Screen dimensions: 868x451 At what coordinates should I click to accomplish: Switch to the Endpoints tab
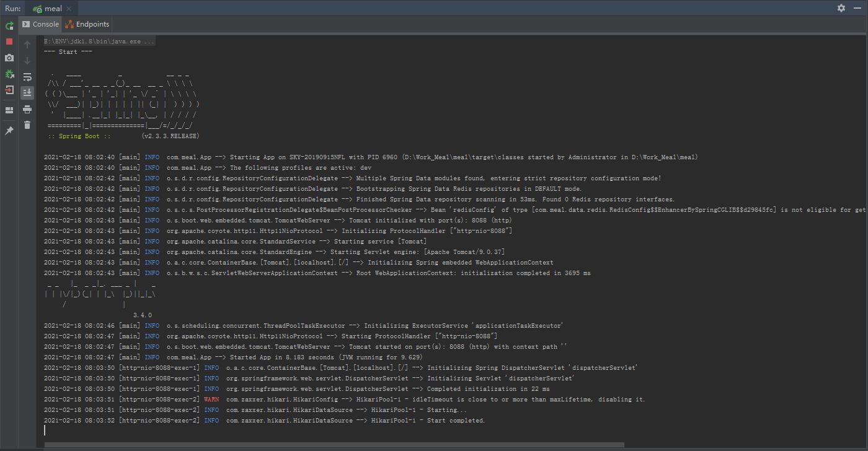pyautogui.click(x=87, y=24)
